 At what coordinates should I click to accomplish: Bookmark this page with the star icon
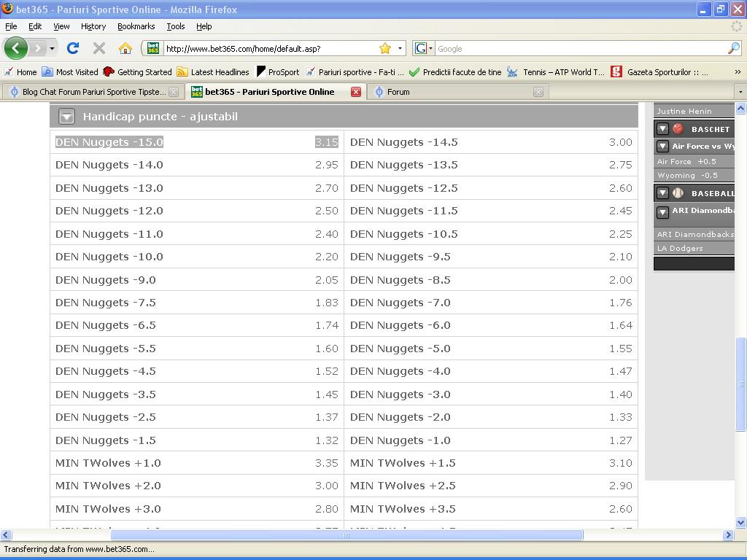[385, 48]
